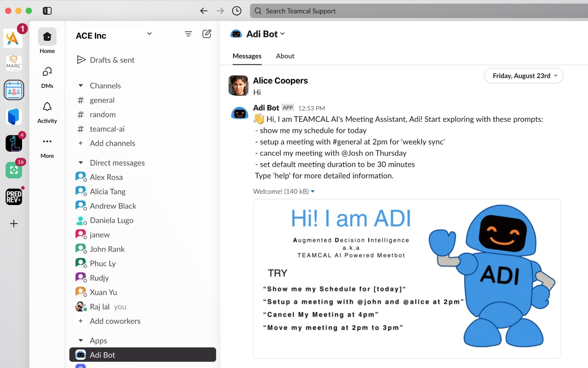Viewport: 588px width, 368px height.
Task: Select Adi Bot in Apps list
Action: tap(143, 355)
